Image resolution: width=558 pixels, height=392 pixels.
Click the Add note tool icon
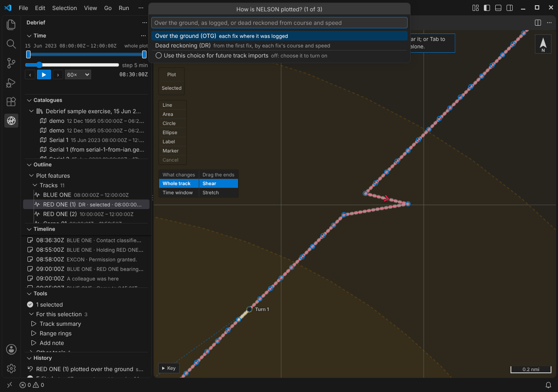(x=34, y=343)
